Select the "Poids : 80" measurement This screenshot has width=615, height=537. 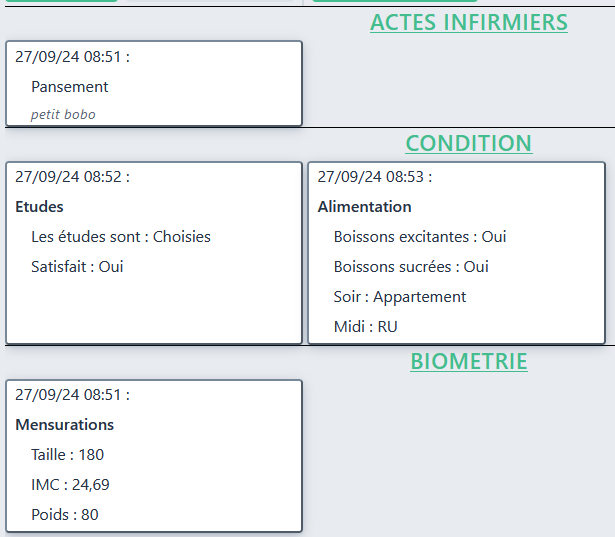click(x=64, y=515)
